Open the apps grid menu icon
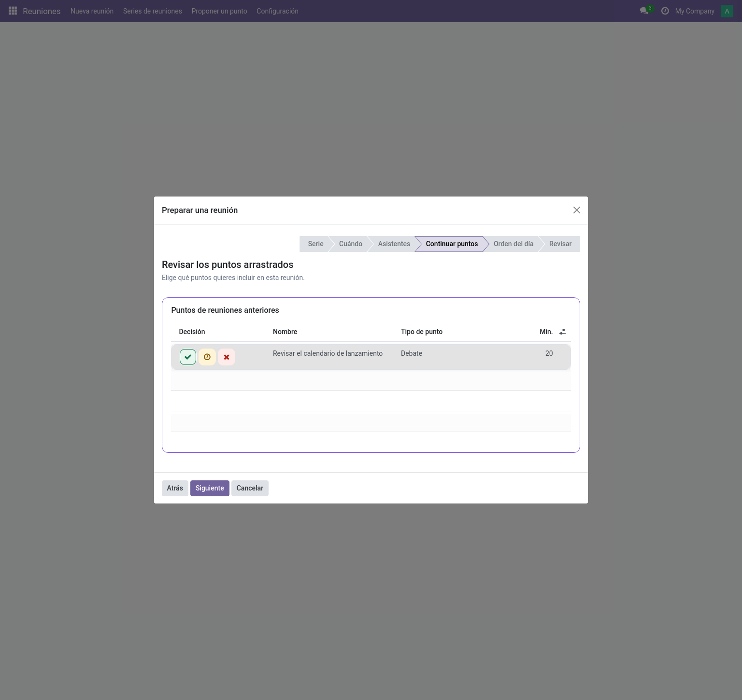This screenshot has height=700, width=742. pos(13,11)
